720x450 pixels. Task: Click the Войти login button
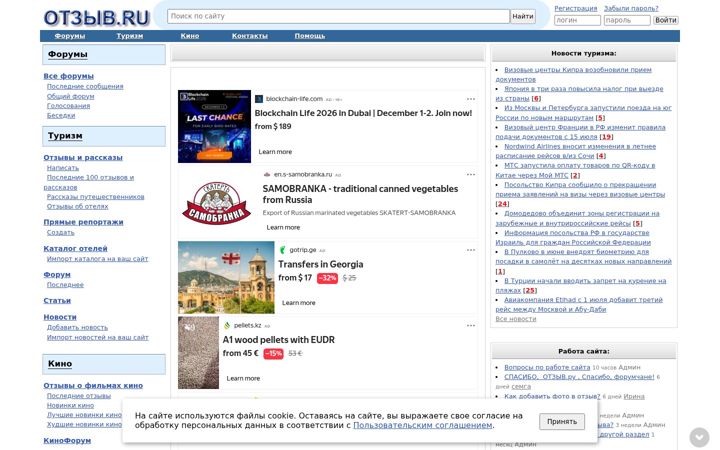click(665, 20)
